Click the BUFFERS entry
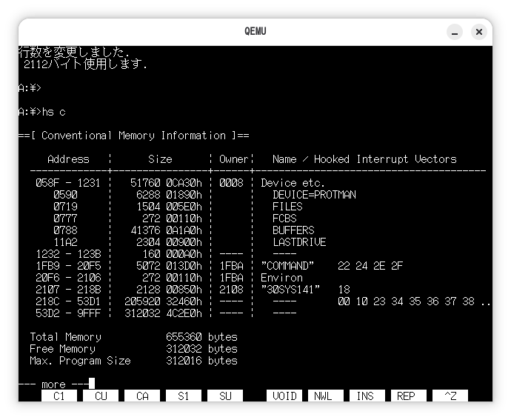 [293, 230]
